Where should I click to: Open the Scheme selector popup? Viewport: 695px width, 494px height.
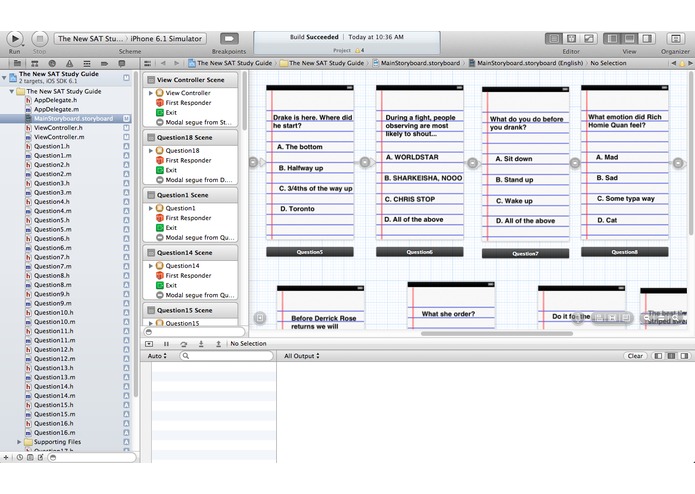click(x=131, y=39)
